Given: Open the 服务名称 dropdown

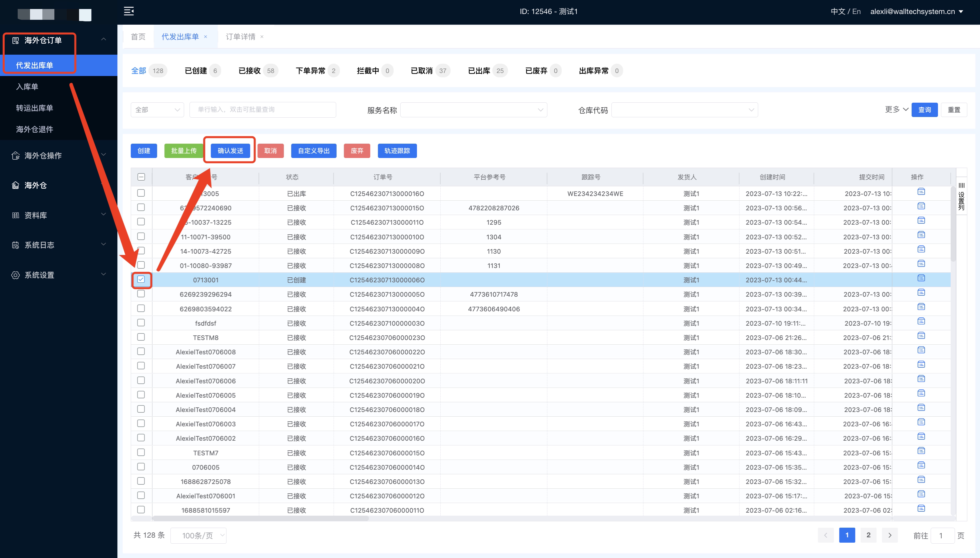Looking at the screenshot, I should pos(474,110).
